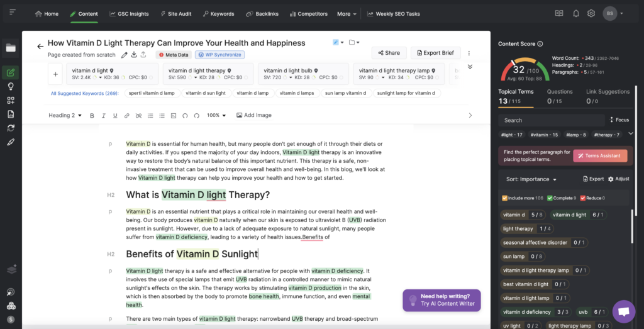Open the Sort: Importance dropdown
This screenshot has width=644, height=329.
(x=531, y=179)
